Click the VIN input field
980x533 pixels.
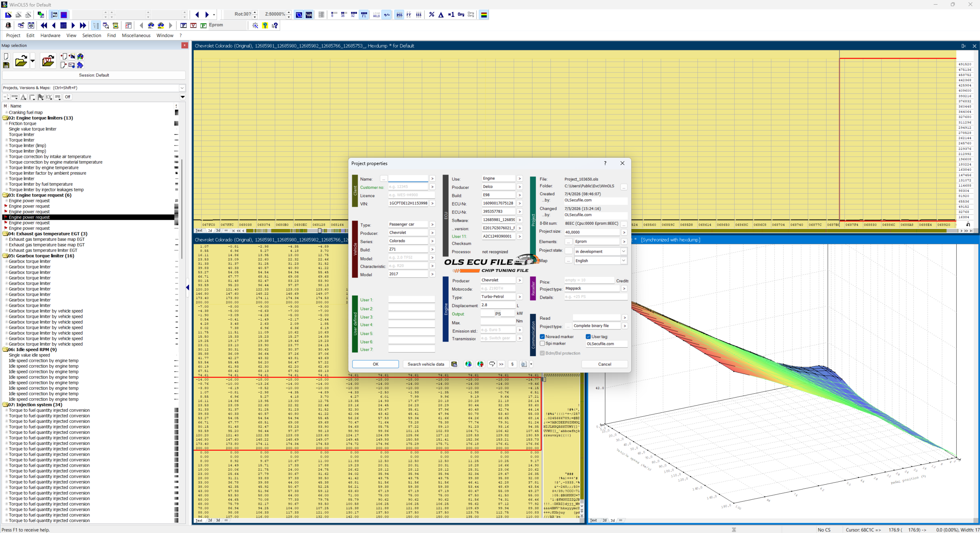pyautogui.click(x=408, y=203)
